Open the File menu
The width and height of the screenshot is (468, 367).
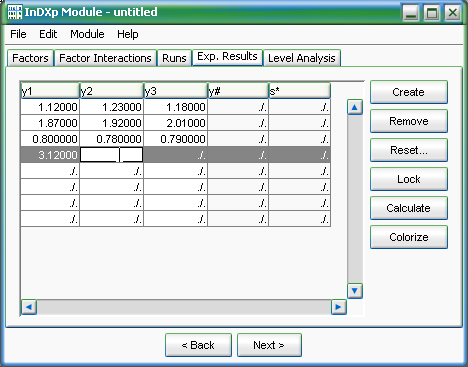18,34
